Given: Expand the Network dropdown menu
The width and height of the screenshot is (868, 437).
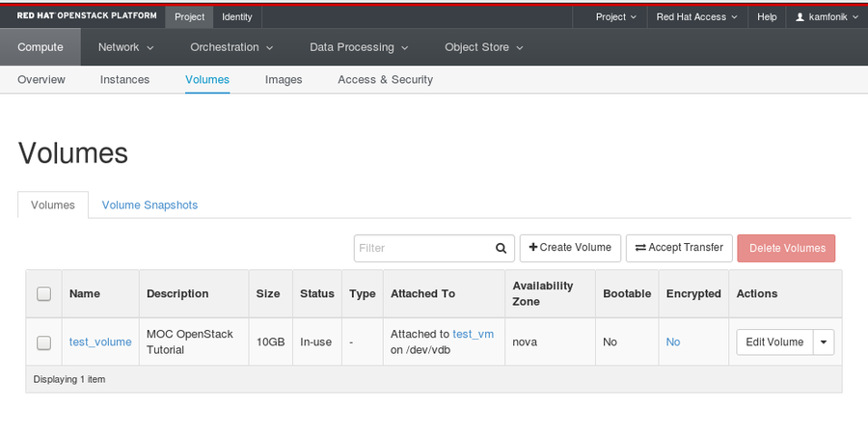Looking at the screenshot, I should (x=125, y=47).
